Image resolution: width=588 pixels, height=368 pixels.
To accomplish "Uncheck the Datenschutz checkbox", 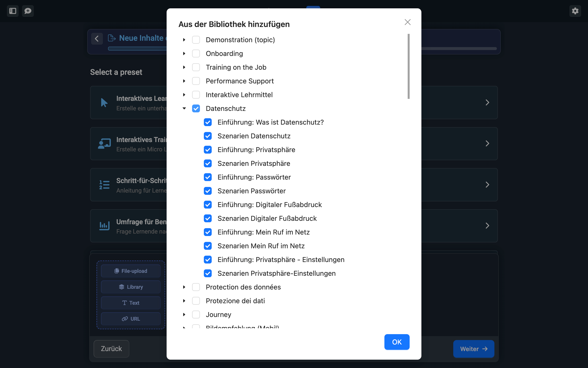I will 196,108.
